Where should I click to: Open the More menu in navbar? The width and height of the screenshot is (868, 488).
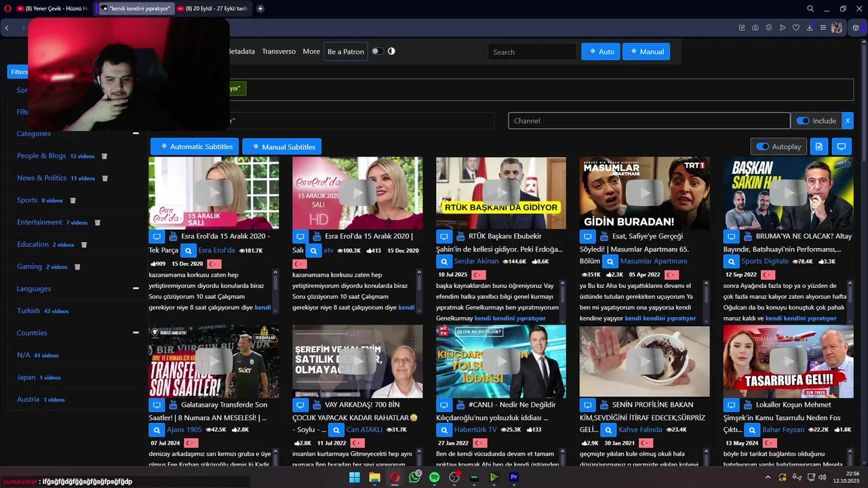click(311, 52)
